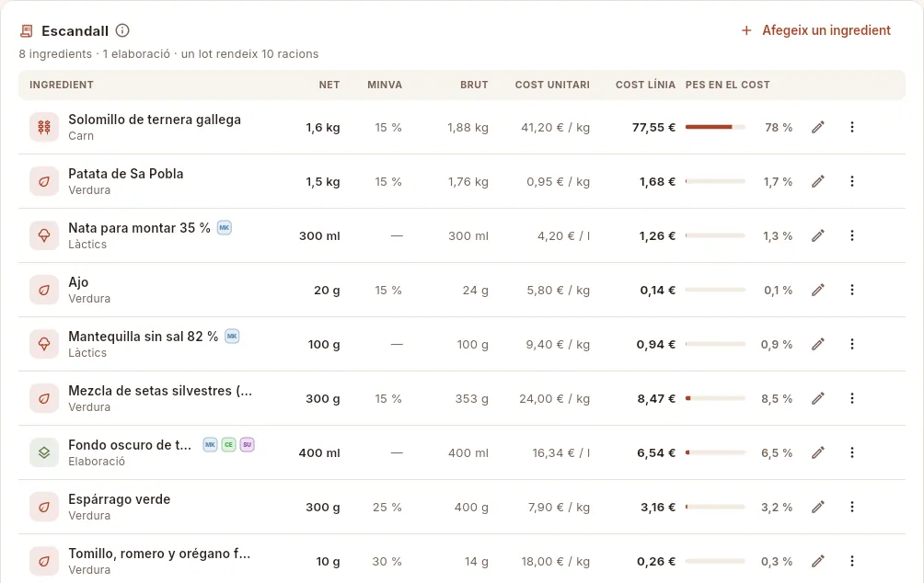Edit the Solomillo de ternera gallega row

[x=818, y=127]
